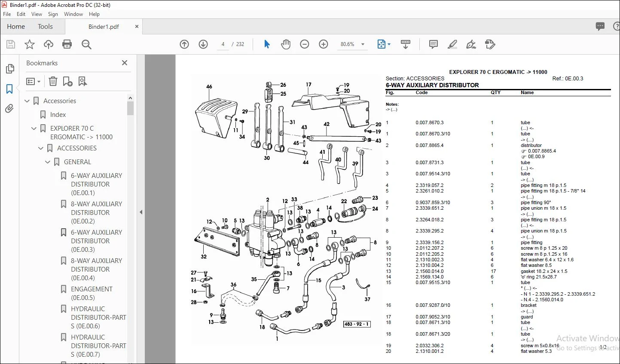
Task: Open the Sign document pen tool
Action: [471, 44]
